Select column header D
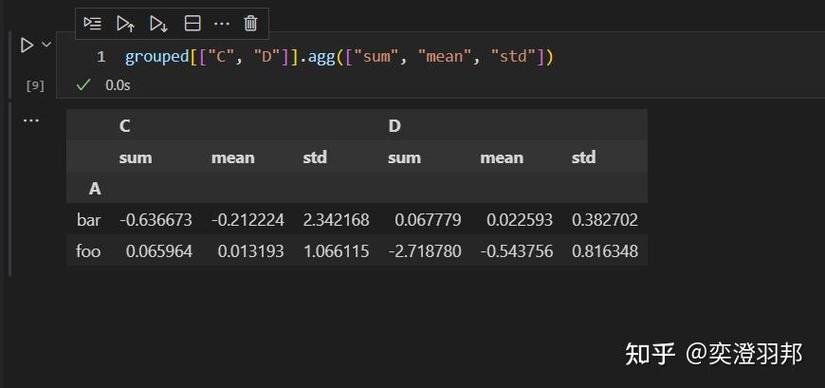The height and width of the screenshot is (388, 825). pos(395,126)
